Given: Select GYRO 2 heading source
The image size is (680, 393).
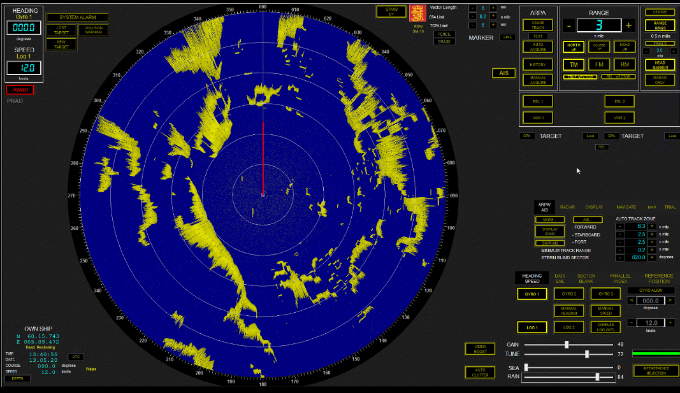Looking at the screenshot, I should coord(569,294).
